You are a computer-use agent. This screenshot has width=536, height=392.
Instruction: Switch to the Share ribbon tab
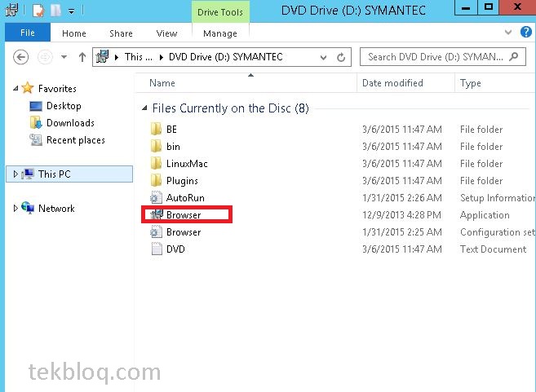(121, 33)
